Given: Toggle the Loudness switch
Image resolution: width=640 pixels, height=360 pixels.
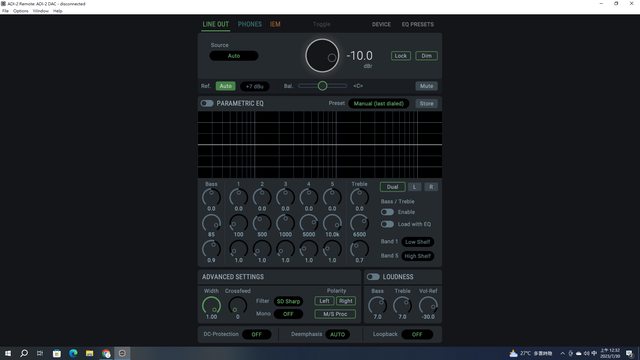Looking at the screenshot, I should tap(373, 277).
